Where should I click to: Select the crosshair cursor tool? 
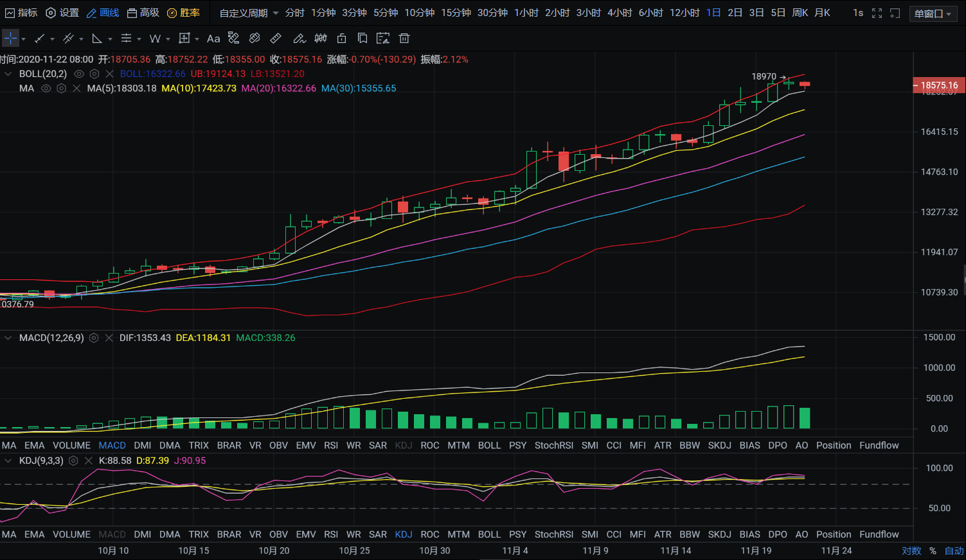[10, 39]
